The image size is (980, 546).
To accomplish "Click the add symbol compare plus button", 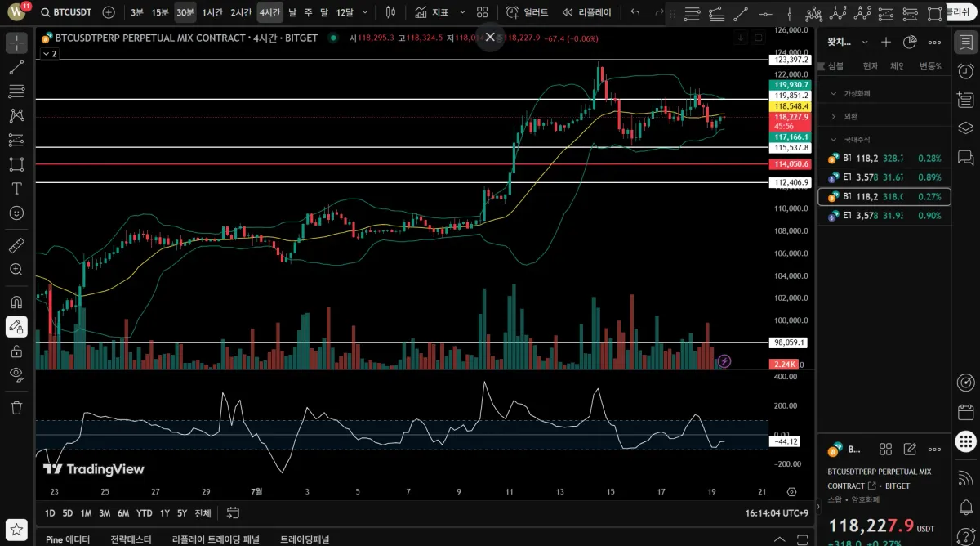I will (109, 12).
